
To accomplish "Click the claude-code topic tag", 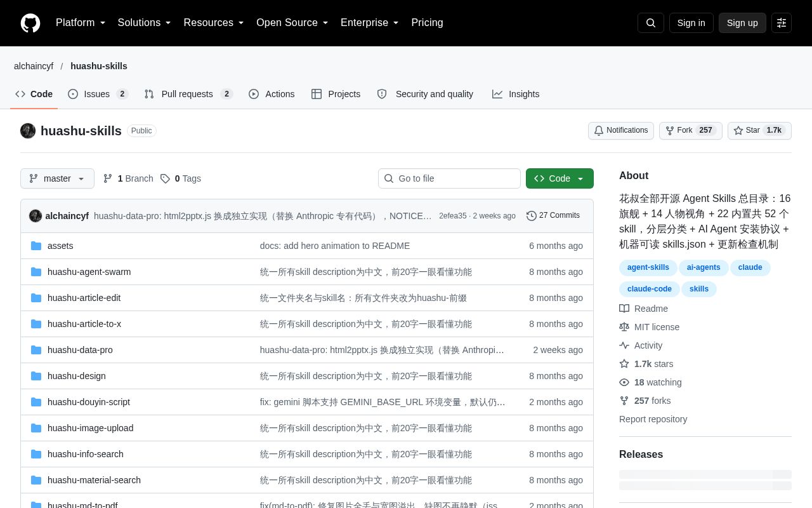I will click(649, 289).
